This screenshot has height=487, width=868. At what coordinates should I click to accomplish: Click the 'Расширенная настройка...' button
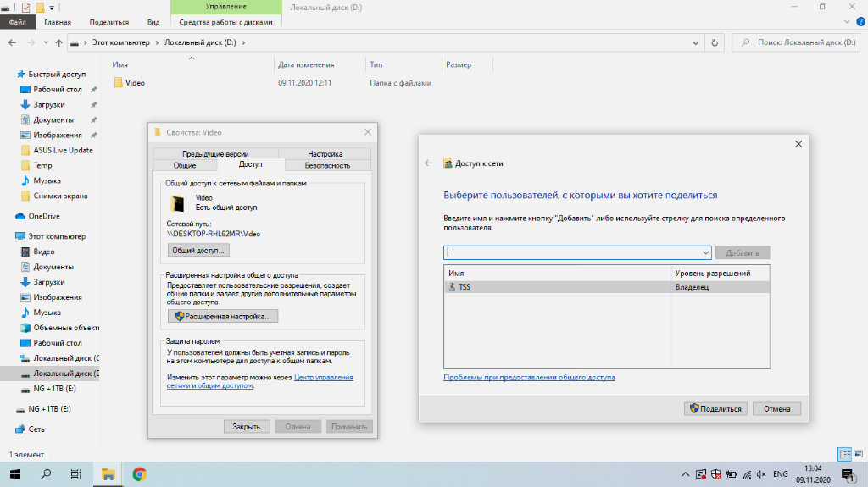[223, 316]
